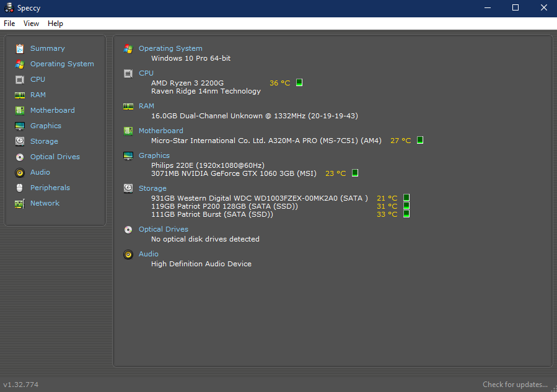Click the Motherboard icon in sidebar

(19, 110)
